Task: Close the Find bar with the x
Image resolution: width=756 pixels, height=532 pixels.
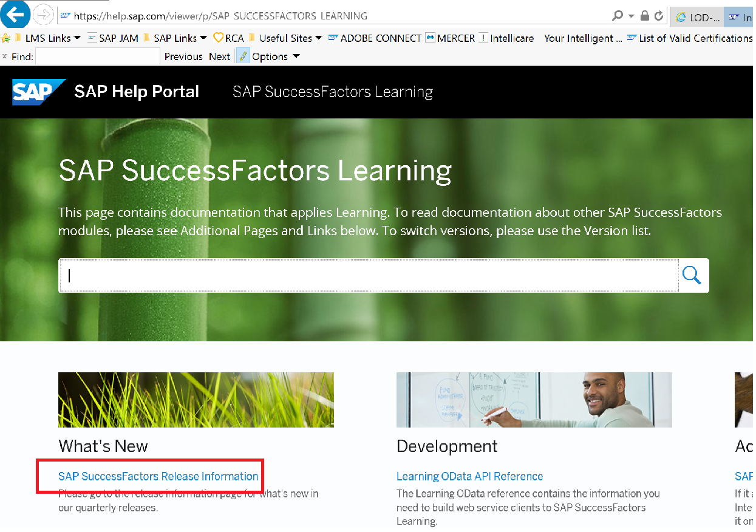Action: [x=5, y=56]
